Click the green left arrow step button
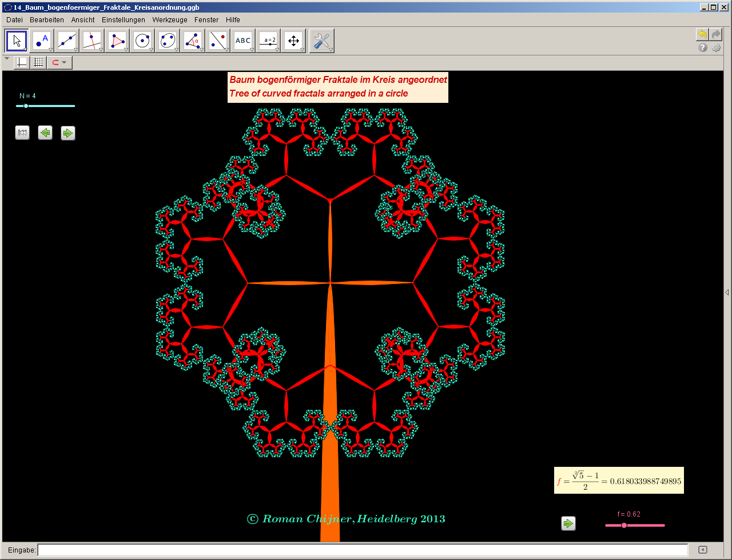The image size is (732, 560). (45, 133)
